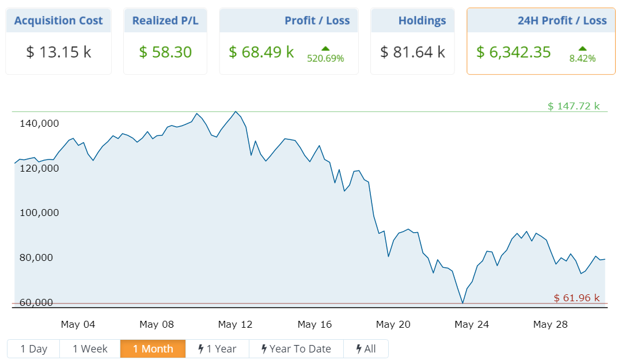622x364 pixels.
Task: Click the $ 6,342.35 24H value
Action: coord(514,52)
